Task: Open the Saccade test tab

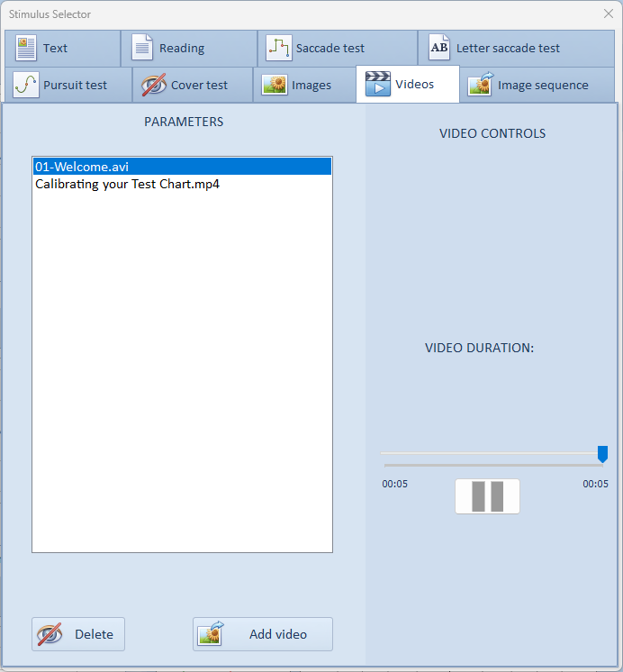Action: [x=330, y=48]
